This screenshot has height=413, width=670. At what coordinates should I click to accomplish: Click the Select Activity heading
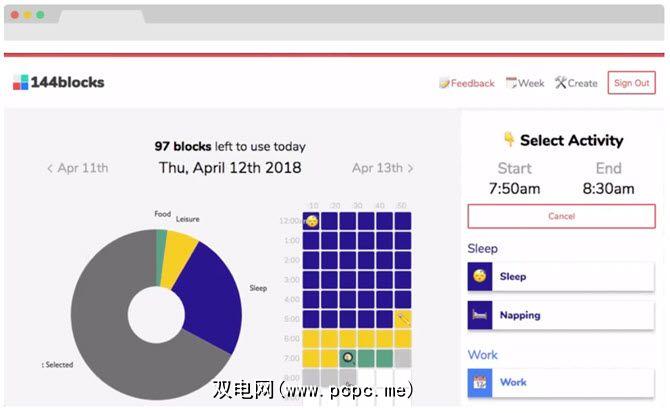(572, 141)
